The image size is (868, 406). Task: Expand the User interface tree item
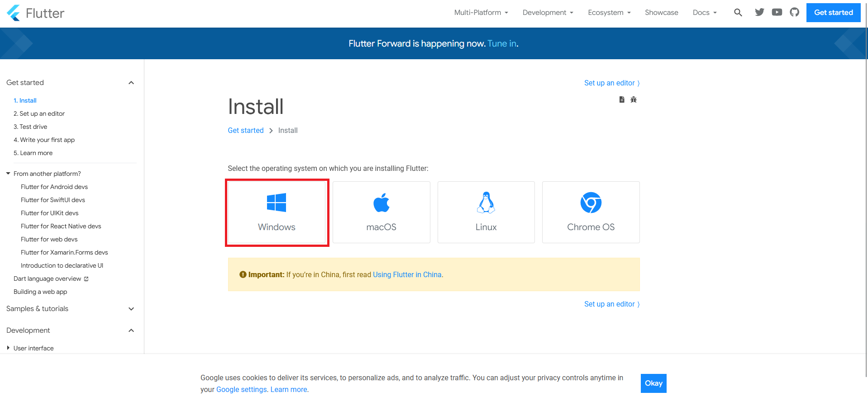pyautogui.click(x=8, y=348)
